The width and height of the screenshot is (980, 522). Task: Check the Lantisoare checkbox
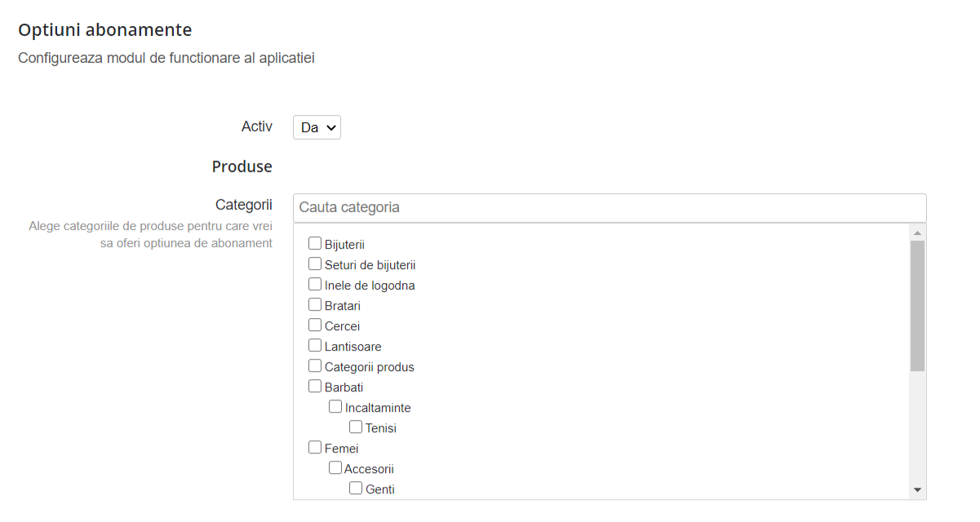coord(315,345)
